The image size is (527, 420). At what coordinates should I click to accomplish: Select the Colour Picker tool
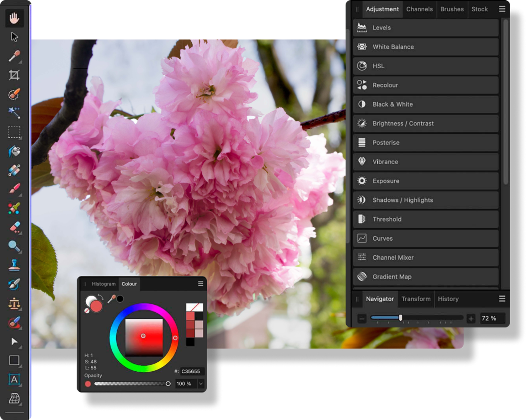[x=14, y=55]
